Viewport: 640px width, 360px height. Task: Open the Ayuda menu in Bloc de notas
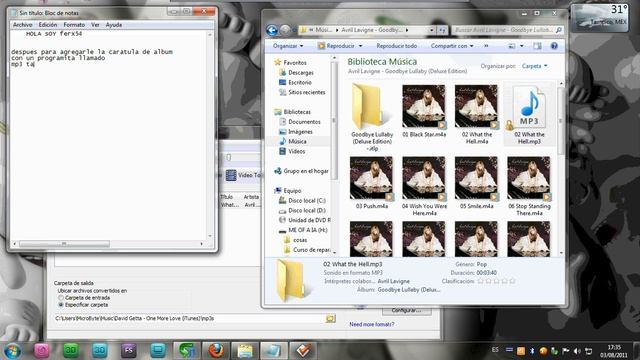(113, 25)
